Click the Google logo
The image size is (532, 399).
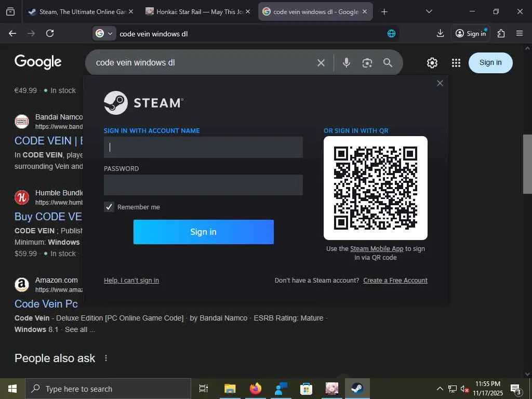point(38,62)
